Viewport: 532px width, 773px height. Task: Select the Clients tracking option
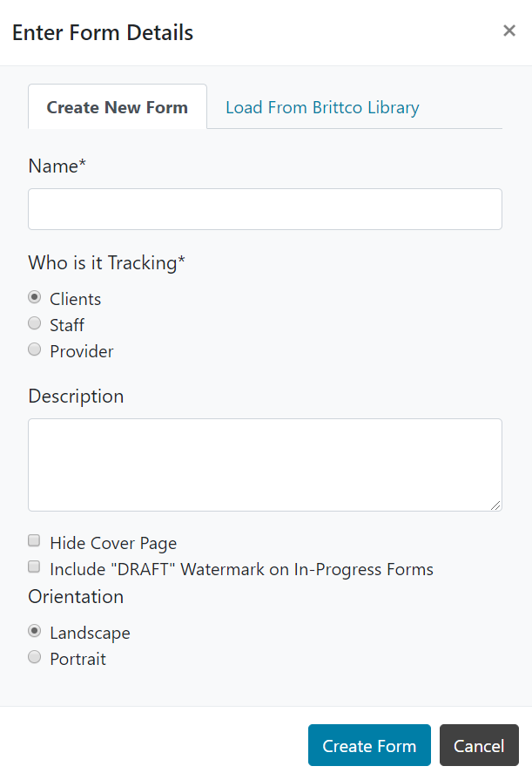35,297
